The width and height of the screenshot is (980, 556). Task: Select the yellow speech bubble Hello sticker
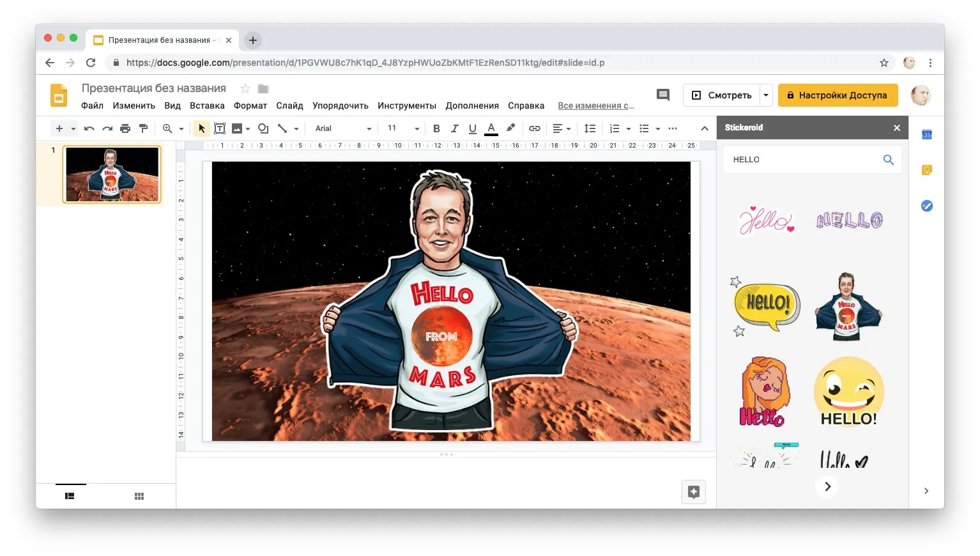(x=766, y=307)
